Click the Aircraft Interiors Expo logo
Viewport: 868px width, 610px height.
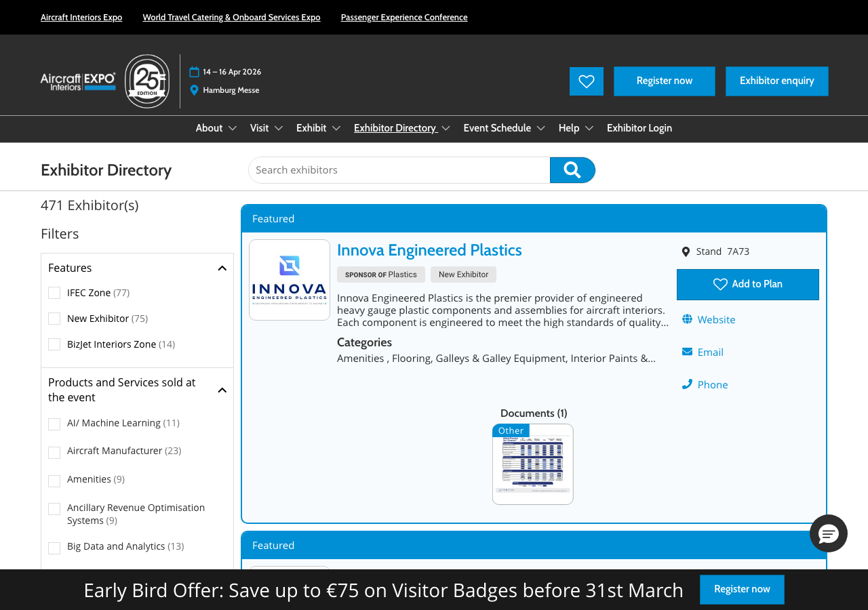click(78, 81)
